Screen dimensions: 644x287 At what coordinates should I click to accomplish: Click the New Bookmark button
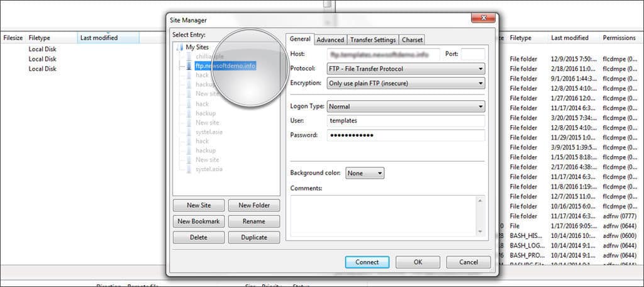pyautogui.click(x=198, y=222)
